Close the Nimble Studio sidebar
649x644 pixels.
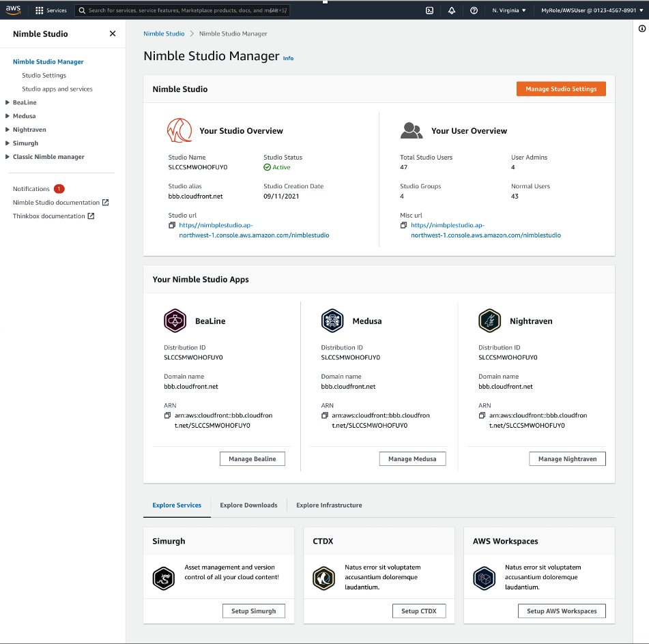coord(113,33)
